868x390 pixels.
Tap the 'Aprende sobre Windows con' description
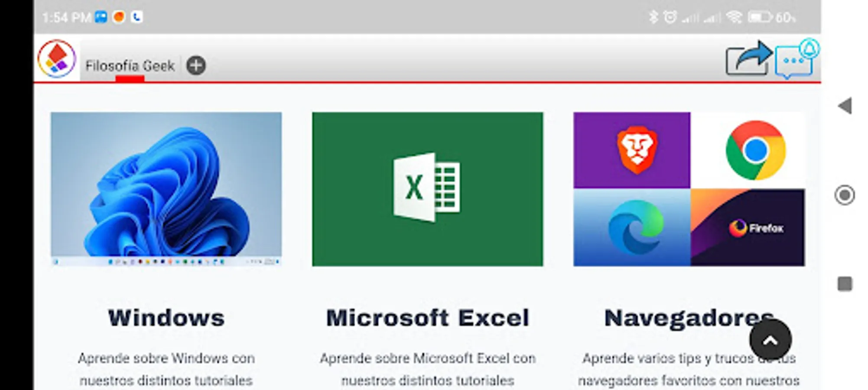tap(166, 358)
